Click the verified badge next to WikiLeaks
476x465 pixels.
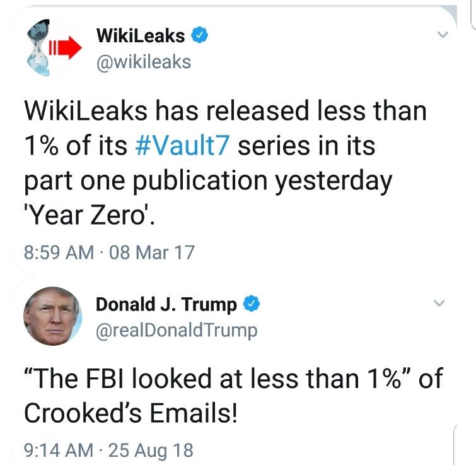(199, 36)
